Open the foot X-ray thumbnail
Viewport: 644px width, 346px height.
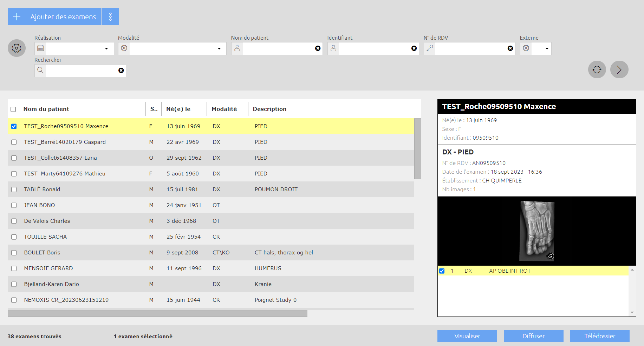[x=537, y=231]
